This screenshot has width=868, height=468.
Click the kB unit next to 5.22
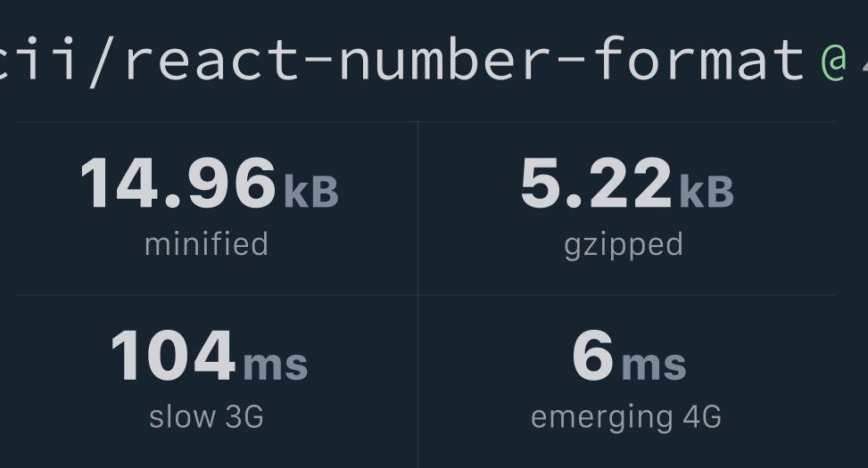point(707,192)
